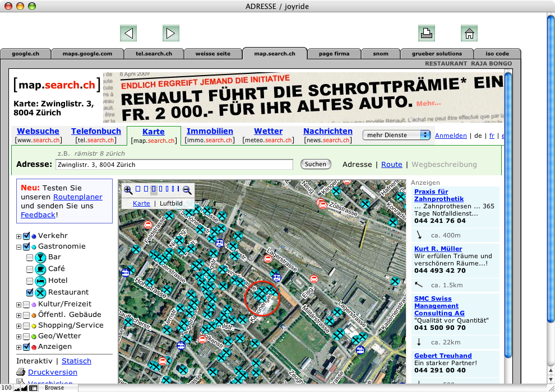The width and height of the screenshot is (555, 392).
Task: Expand the Verkehr tree node
Action: pos(19,236)
